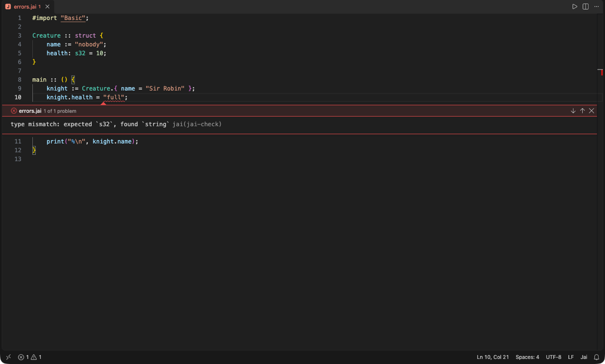Viewport: 605px width, 364px height.
Task: Click the "Basic" import string
Action: pos(73,18)
